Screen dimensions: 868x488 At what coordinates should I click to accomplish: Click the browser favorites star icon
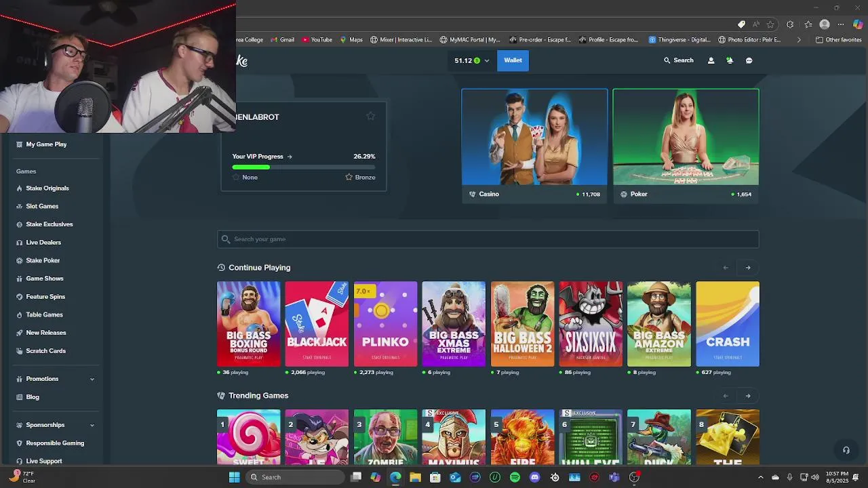coord(770,24)
